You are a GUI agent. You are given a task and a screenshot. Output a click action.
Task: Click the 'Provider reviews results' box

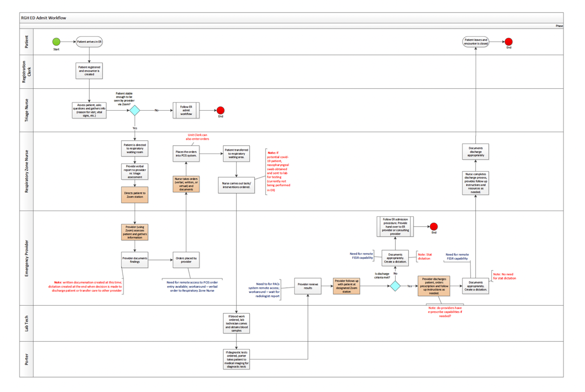tap(308, 286)
